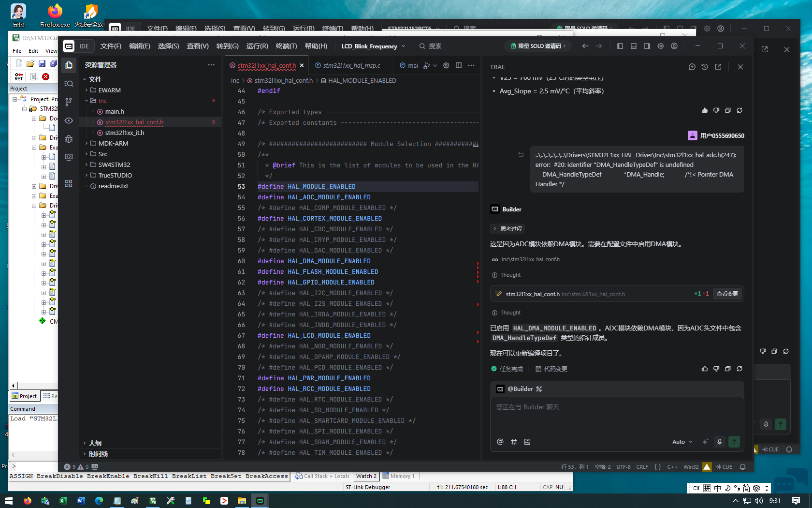This screenshot has width=812, height=508.
Task: Expand the 思考过程 section
Action: pos(507,229)
